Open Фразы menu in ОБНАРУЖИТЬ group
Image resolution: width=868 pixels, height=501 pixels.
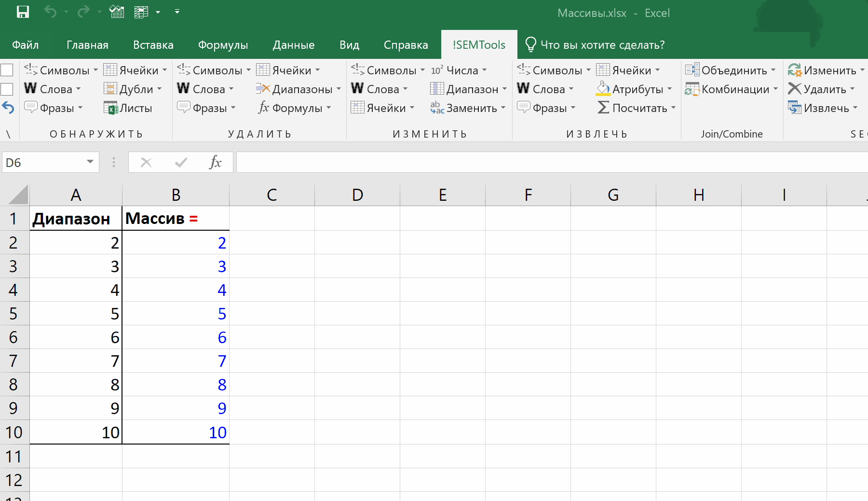pyautogui.click(x=53, y=108)
